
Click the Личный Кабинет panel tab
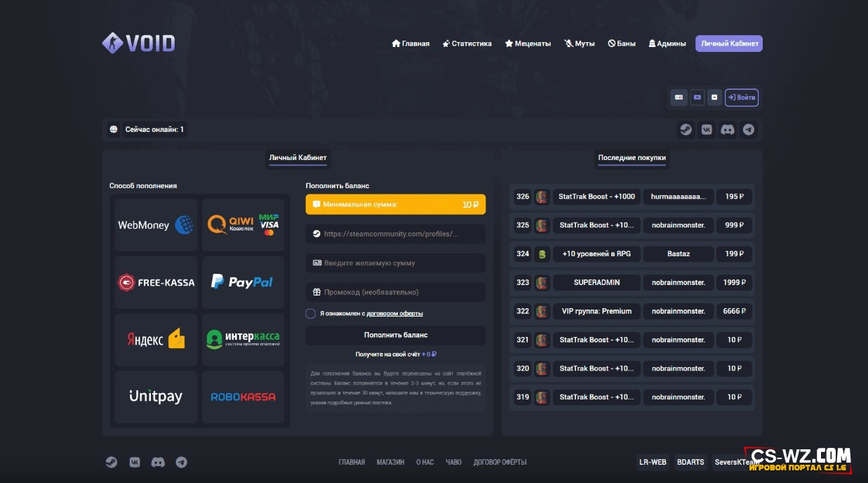point(298,158)
